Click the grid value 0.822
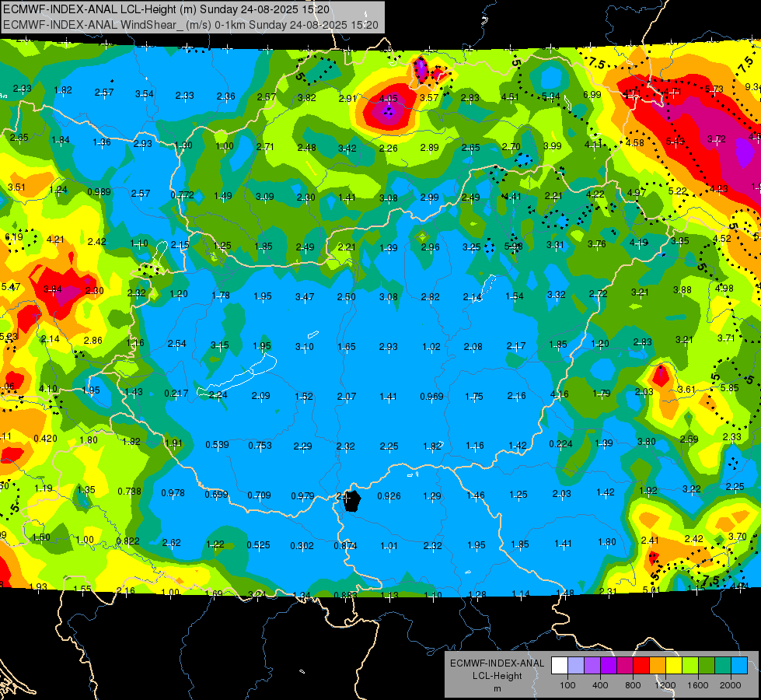 coord(127,541)
